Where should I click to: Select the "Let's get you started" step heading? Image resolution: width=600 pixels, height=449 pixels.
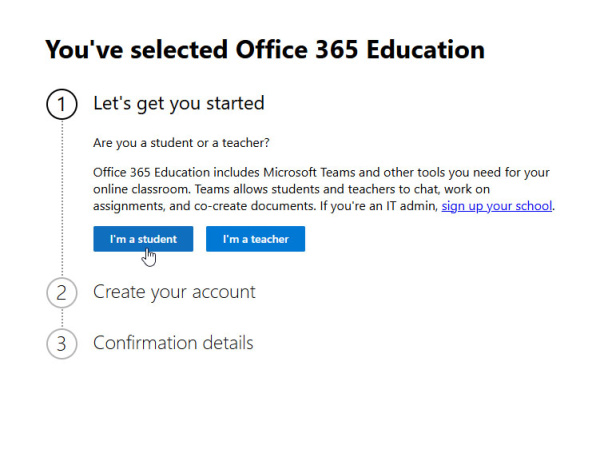(x=178, y=103)
